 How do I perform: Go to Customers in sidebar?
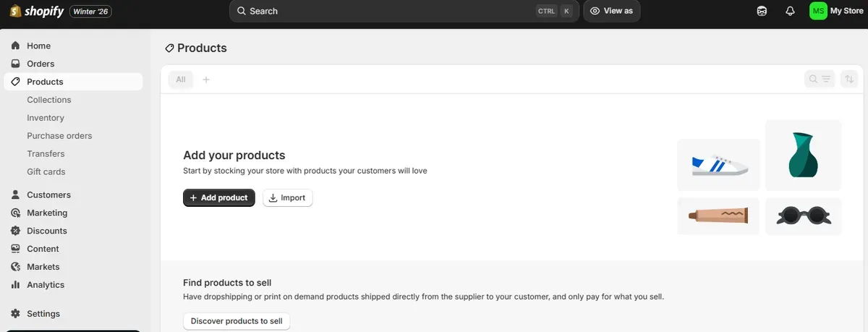(x=73, y=195)
